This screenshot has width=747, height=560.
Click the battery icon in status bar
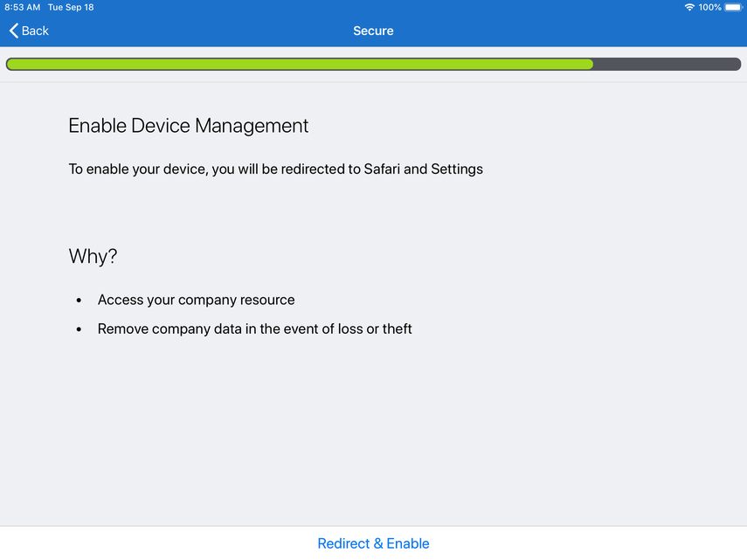732,7
